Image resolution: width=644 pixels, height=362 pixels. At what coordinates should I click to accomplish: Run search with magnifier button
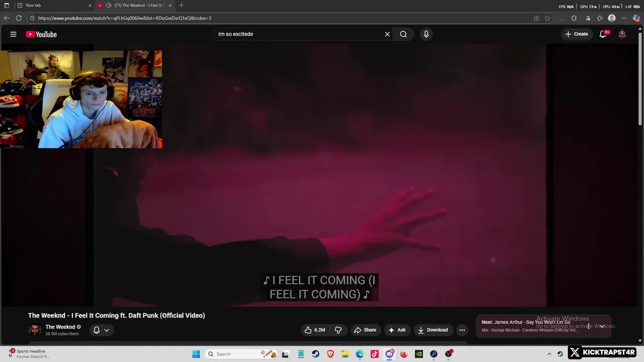(x=404, y=34)
